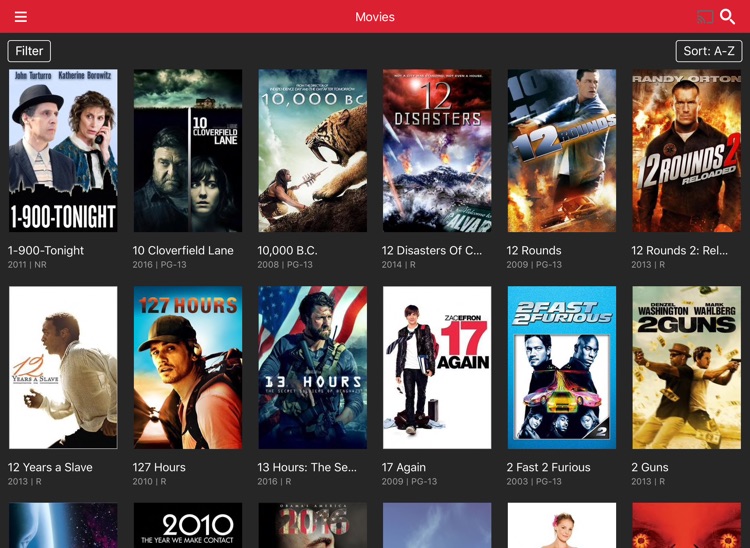Open the hamburger menu
This screenshot has height=548, width=750.
click(x=21, y=17)
